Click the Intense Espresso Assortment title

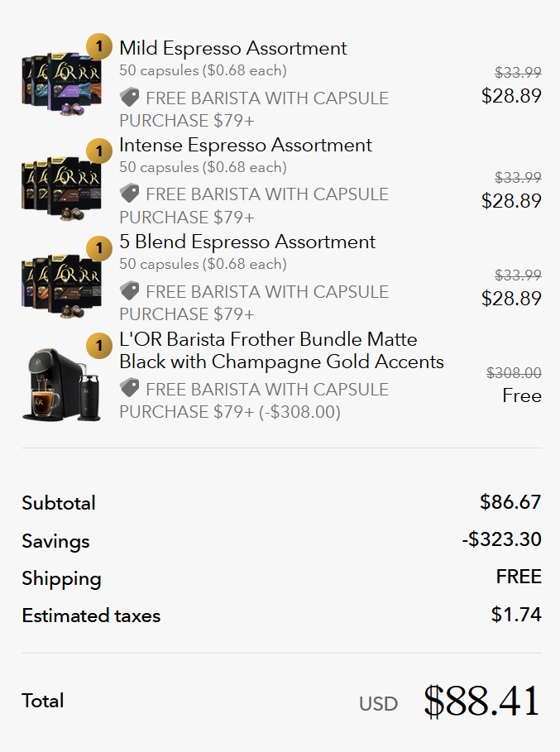click(x=245, y=146)
